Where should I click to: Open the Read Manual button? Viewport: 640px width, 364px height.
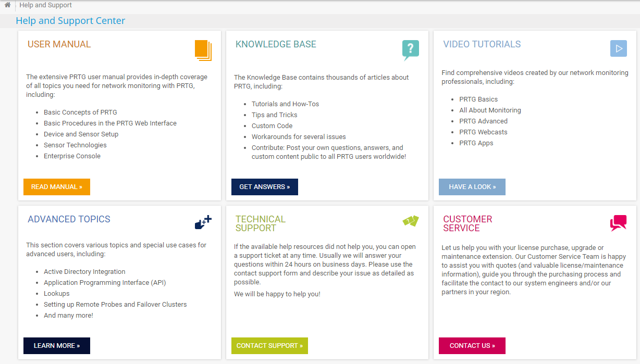tap(57, 187)
